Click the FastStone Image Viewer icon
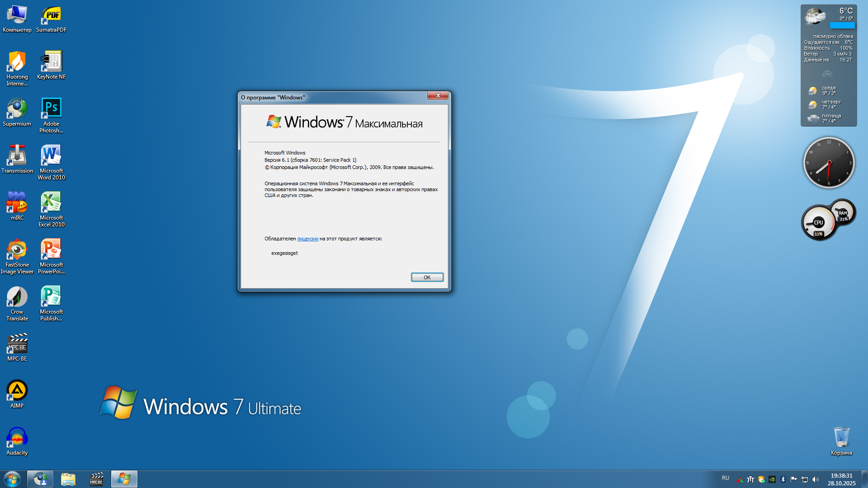This screenshot has height=488, width=868. click(17, 256)
